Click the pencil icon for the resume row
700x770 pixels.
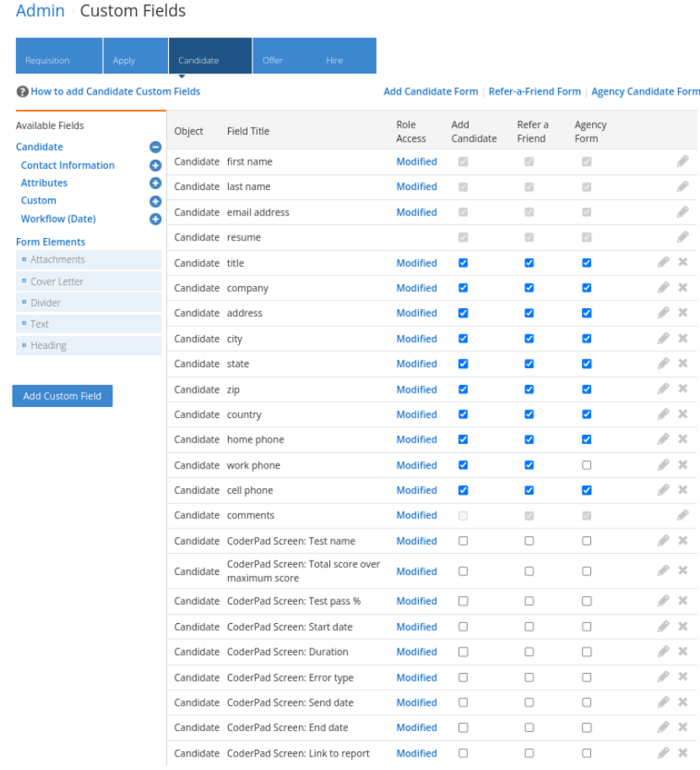(x=682, y=236)
